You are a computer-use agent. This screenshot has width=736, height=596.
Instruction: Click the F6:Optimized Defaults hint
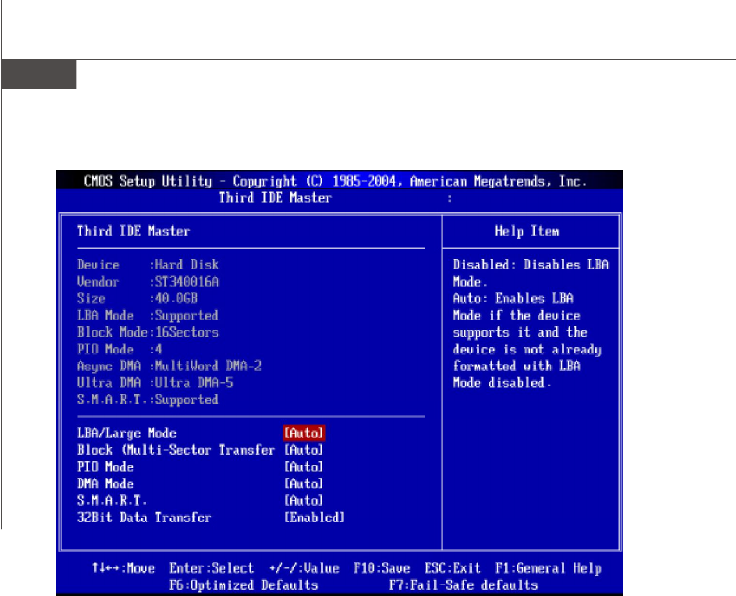pos(244,585)
